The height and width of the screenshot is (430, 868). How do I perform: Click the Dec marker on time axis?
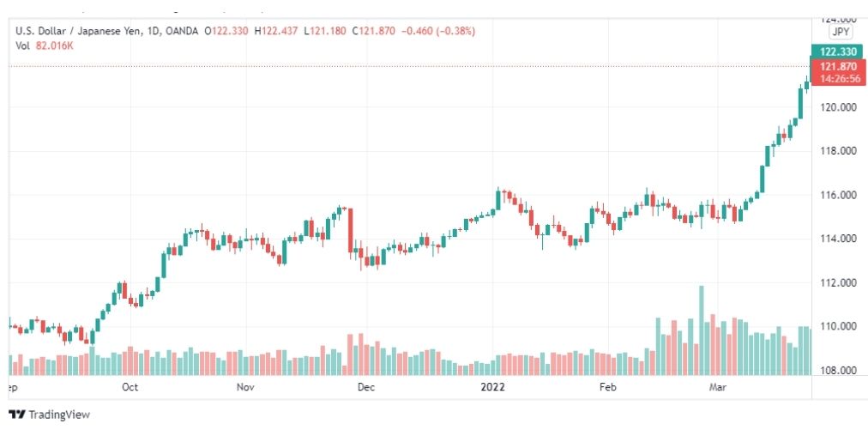pyautogui.click(x=366, y=387)
